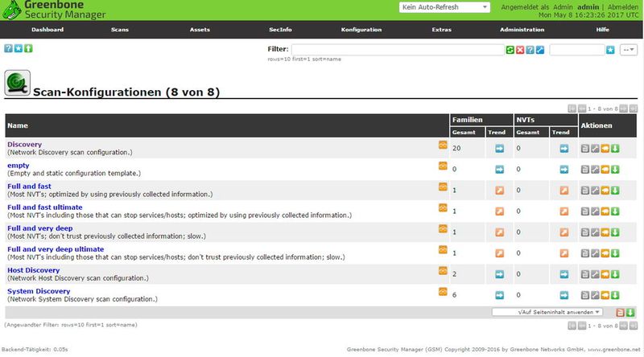
Task: Click the green import upload icon at top left
Action: pyautogui.click(x=27, y=49)
